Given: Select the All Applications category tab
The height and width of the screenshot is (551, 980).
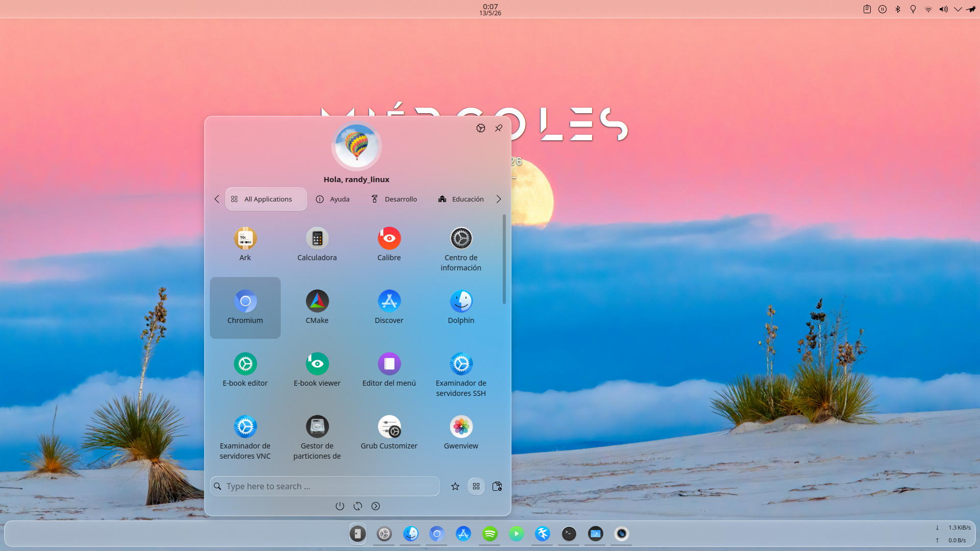Looking at the screenshot, I should pyautogui.click(x=266, y=199).
